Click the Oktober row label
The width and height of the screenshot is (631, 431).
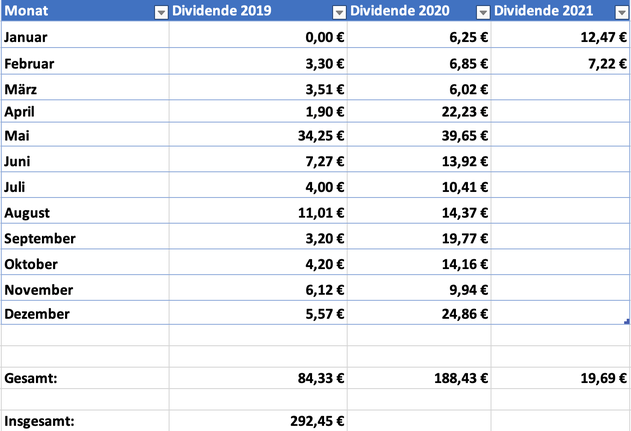31,264
